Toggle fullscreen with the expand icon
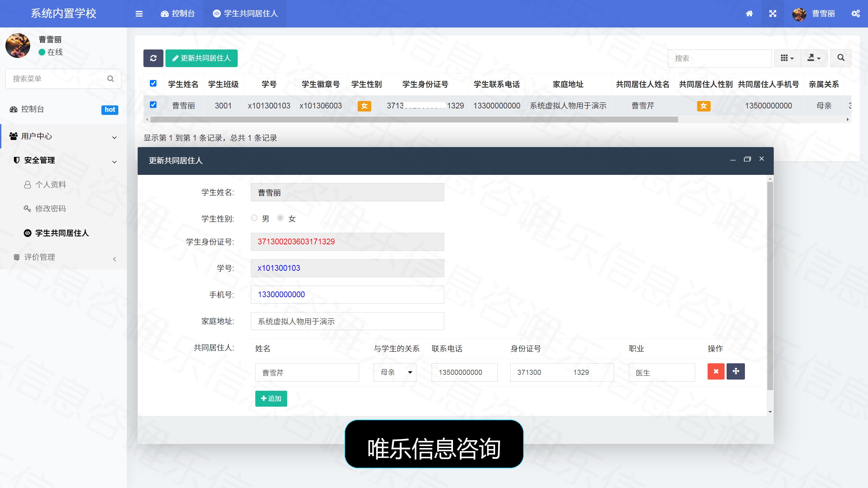Screen dimensions: 868x488 click(x=773, y=14)
